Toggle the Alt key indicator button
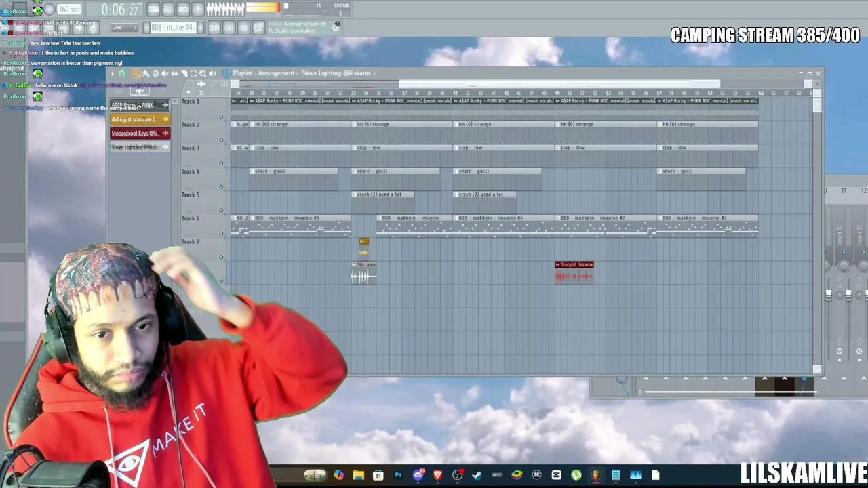Image resolution: width=868 pixels, height=488 pixels. click(244, 28)
